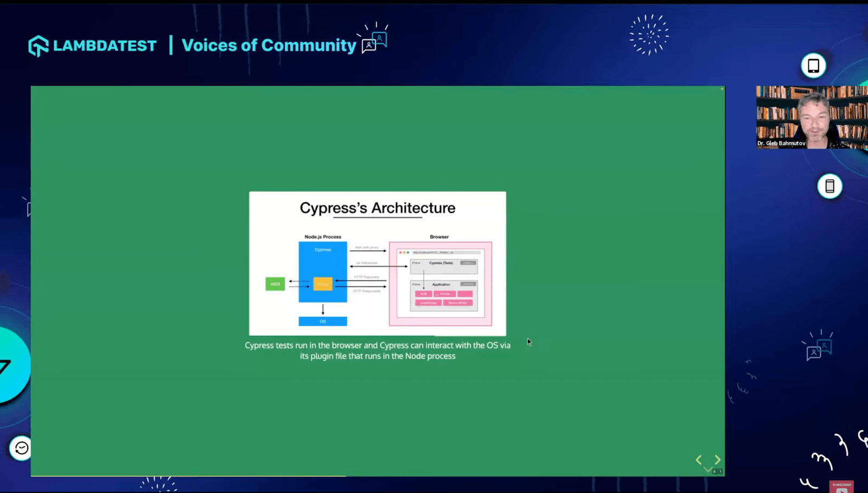Image resolution: width=868 pixels, height=493 pixels.
Task: Click the mobile phone device icon
Action: [829, 186]
